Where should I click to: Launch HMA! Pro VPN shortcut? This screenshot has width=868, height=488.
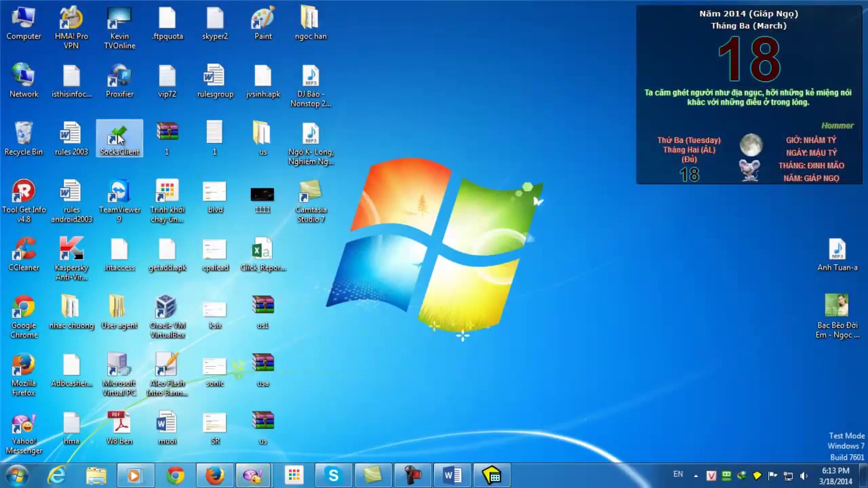(x=71, y=28)
